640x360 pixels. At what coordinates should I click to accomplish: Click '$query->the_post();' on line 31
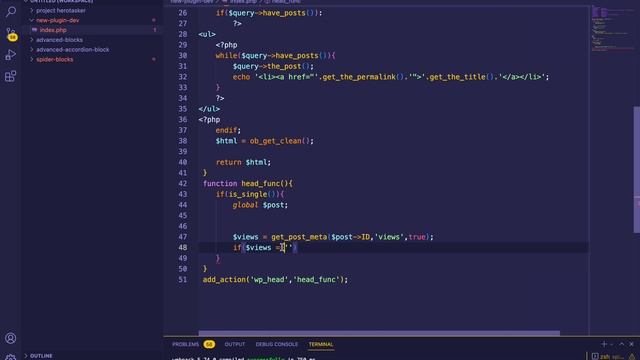click(273, 66)
